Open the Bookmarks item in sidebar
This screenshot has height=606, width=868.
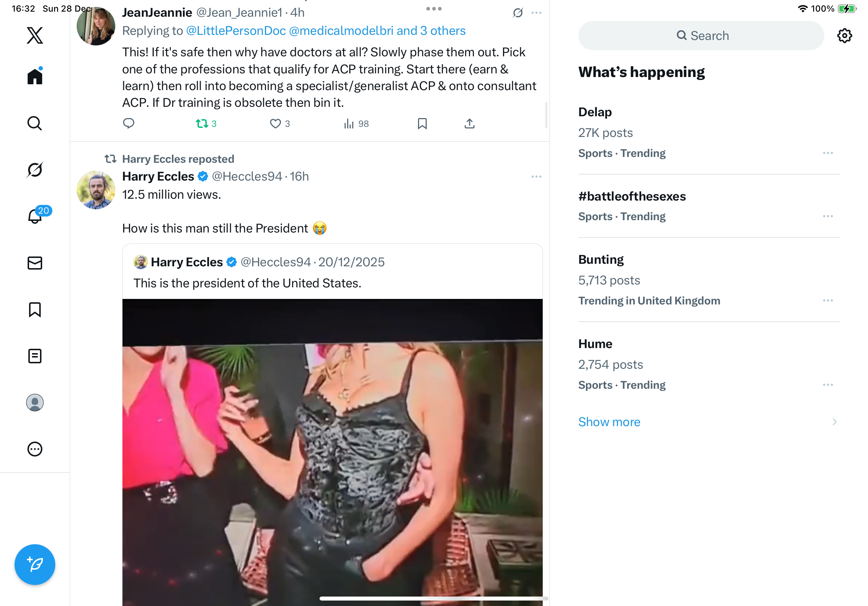pyautogui.click(x=35, y=310)
